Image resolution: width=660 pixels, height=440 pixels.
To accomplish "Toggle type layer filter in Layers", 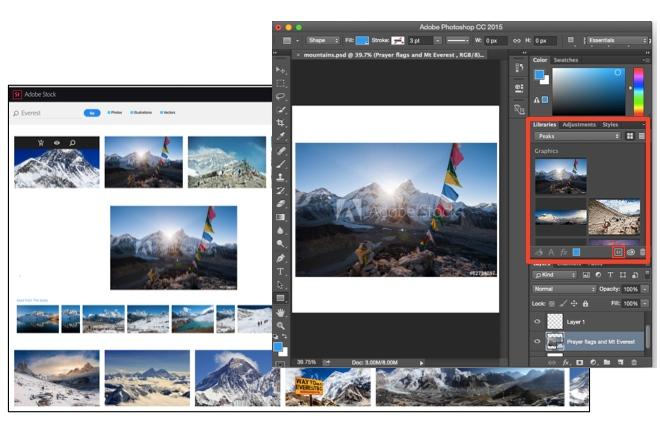I will 610,275.
